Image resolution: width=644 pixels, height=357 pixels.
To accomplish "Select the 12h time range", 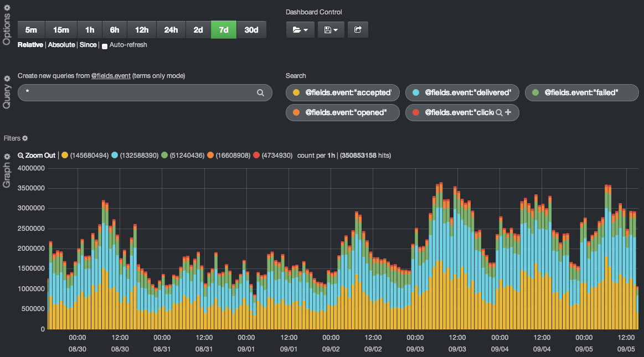I will [x=142, y=29].
